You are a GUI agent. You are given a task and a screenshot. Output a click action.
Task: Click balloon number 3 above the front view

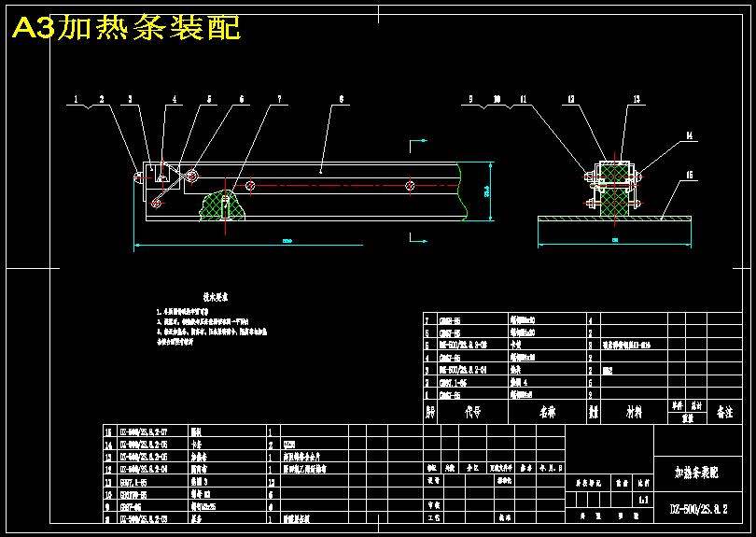pyautogui.click(x=130, y=99)
